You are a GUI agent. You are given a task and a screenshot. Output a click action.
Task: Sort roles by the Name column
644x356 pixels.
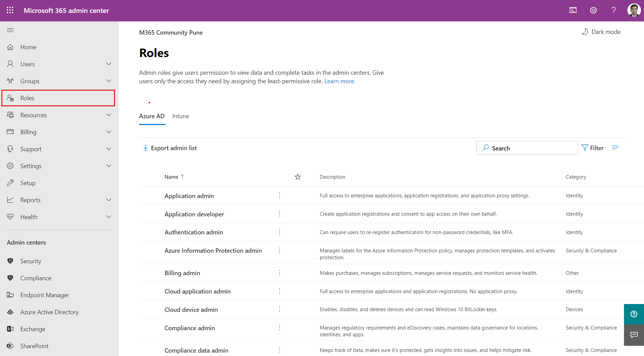click(x=171, y=177)
